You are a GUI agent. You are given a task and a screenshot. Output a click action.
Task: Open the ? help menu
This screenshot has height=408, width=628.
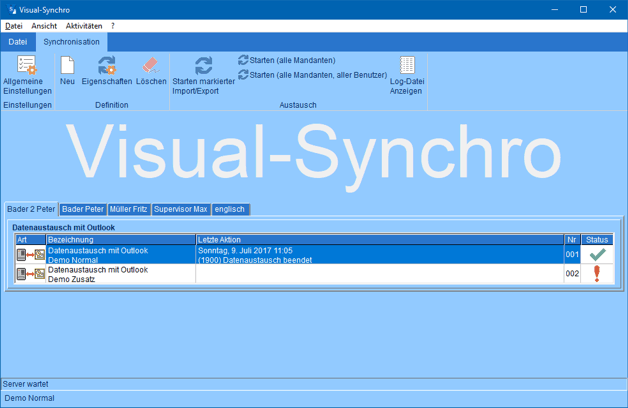113,26
